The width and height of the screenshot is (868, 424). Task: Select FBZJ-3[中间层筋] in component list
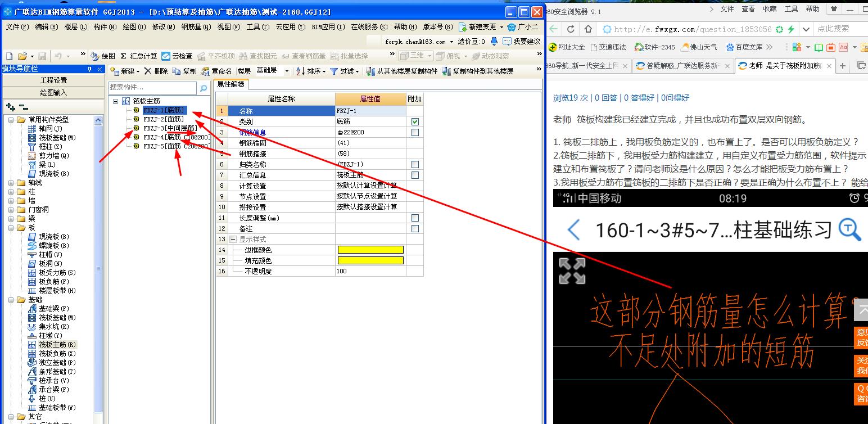(171, 128)
